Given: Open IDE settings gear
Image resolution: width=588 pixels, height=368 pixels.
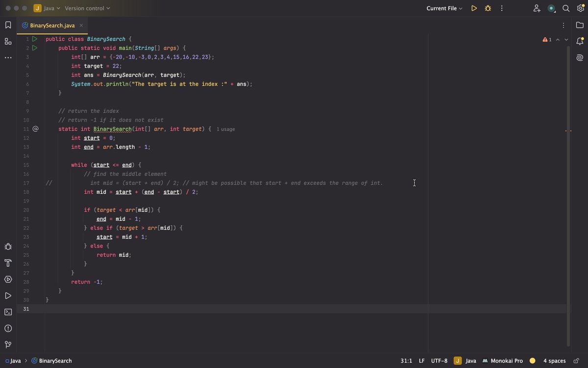Looking at the screenshot, I should [x=580, y=8].
